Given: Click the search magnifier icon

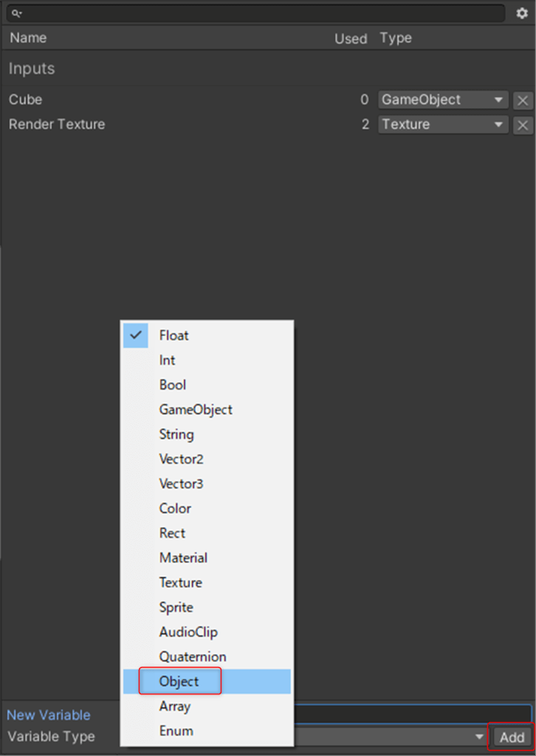Looking at the screenshot, I should 16,13.
